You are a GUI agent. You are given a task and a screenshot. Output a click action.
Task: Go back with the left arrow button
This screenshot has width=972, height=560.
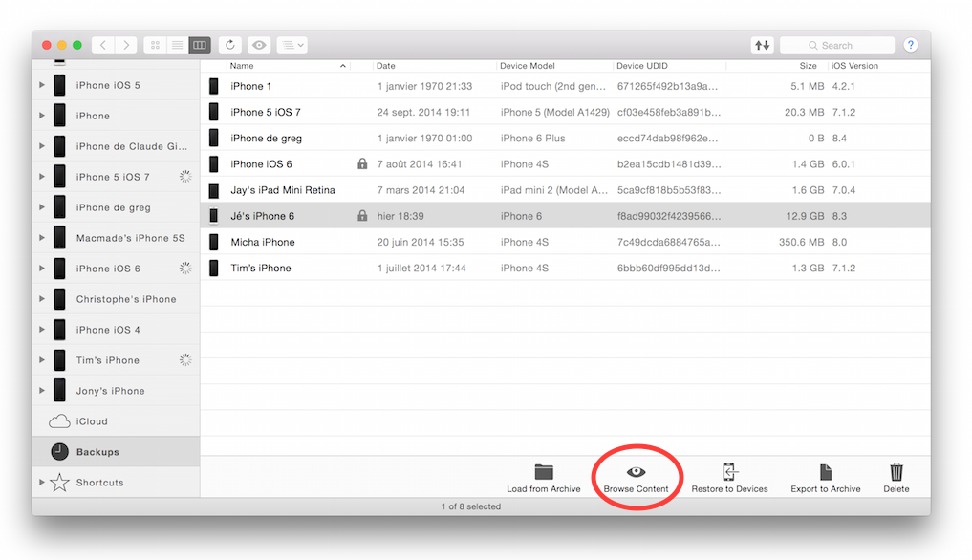pyautogui.click(x=103, y=45)
